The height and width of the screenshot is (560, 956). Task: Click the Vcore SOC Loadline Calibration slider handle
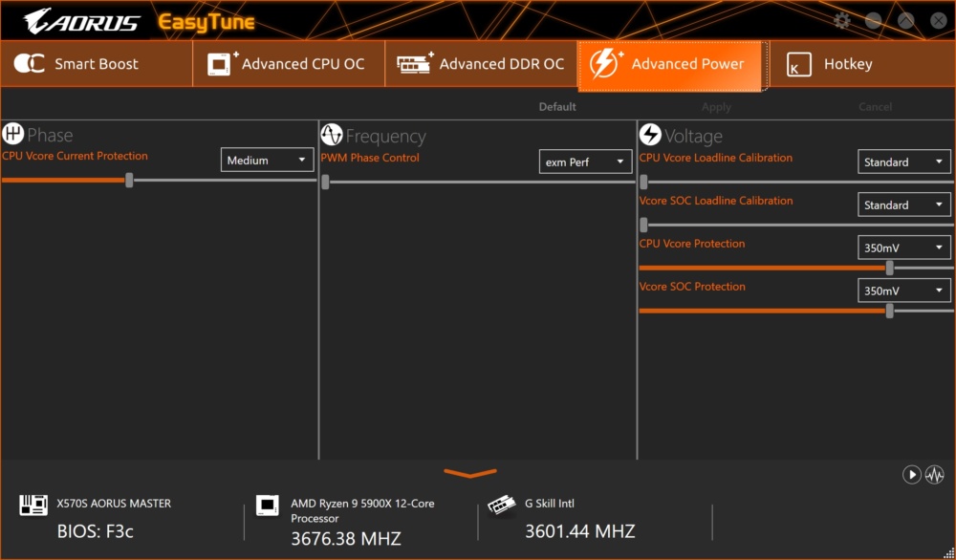pos(643,225)
